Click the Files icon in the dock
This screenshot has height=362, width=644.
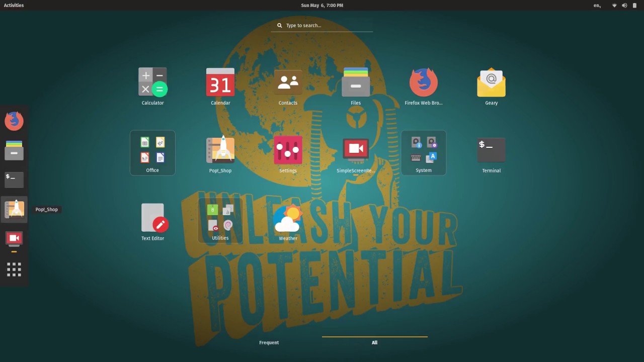click(x=14, y=150)
